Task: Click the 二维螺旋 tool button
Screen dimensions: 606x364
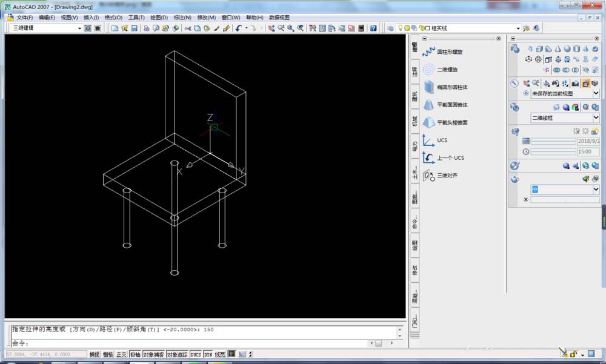Action: point(442,70)
